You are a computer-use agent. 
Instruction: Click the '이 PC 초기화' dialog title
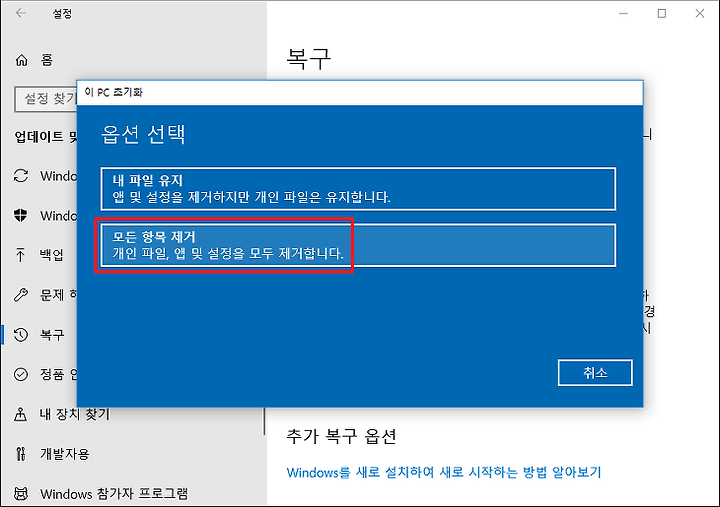click(x=113, y=92)
